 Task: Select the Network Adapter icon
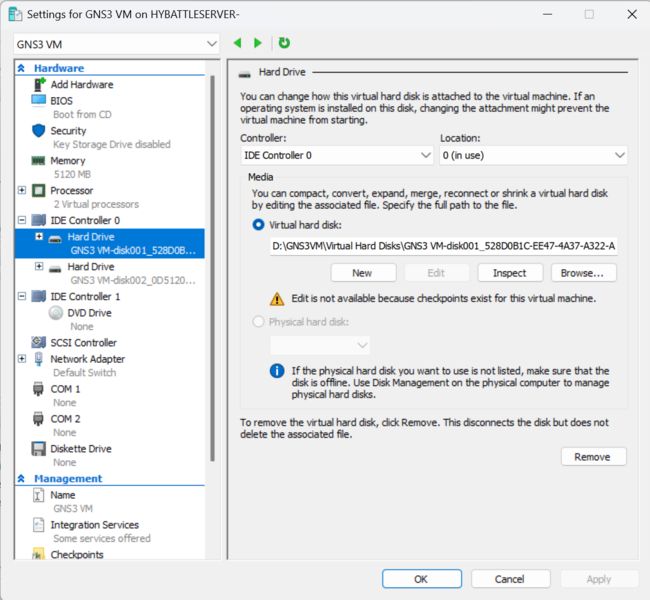pyautogui.click(x=39, y=359)
